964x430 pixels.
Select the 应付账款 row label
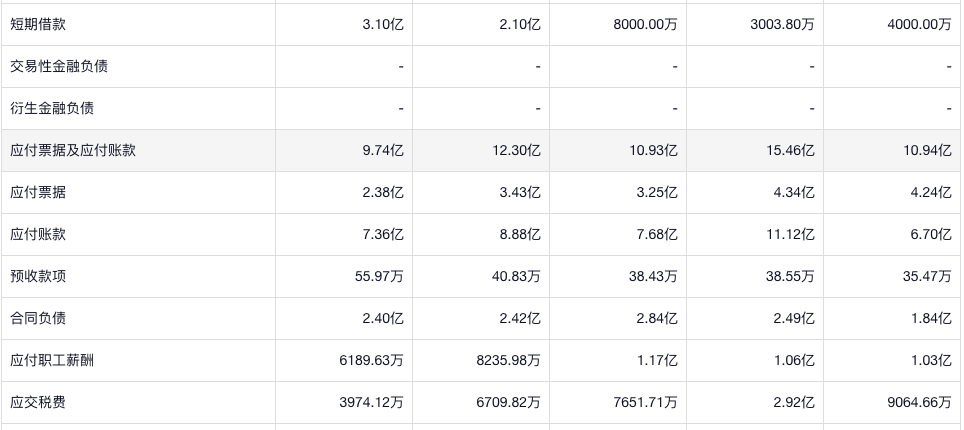pyautogui.click(x=38, y=234)
